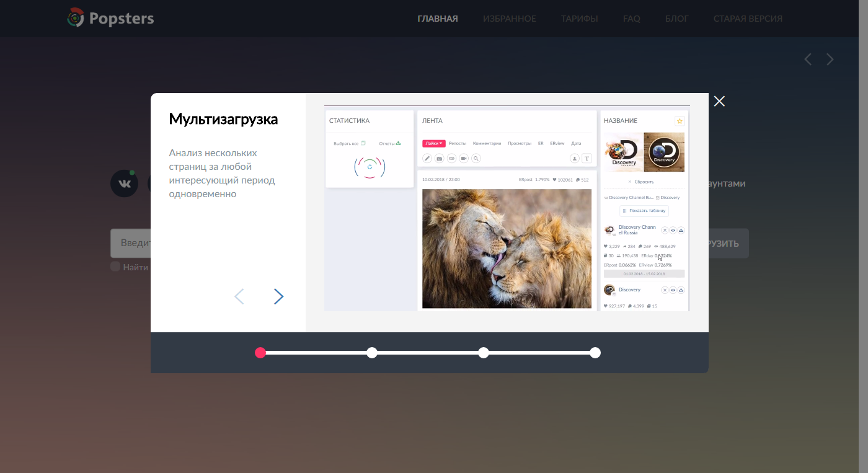Screen dimensions: 868x473
Task: Click the download icon for the lower Discovery page
Action: coord(681,290)
